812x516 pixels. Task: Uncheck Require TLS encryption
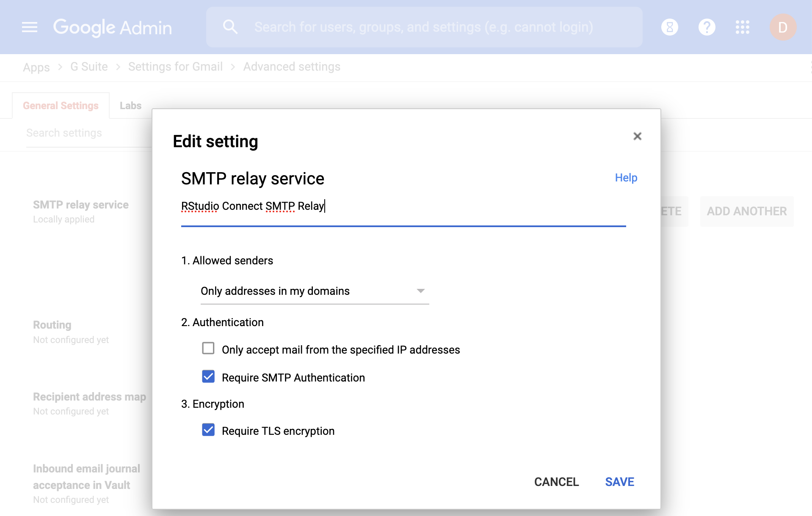[x=208, y=430]
